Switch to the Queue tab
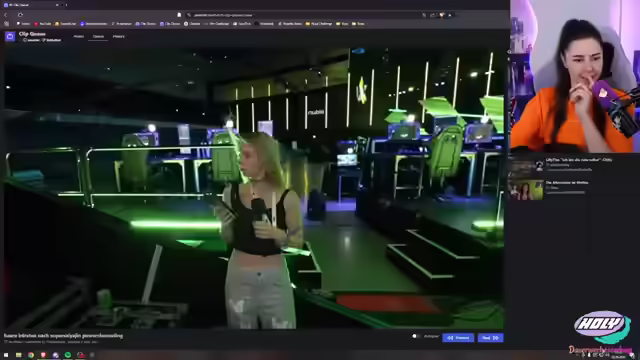 [98, 36]
